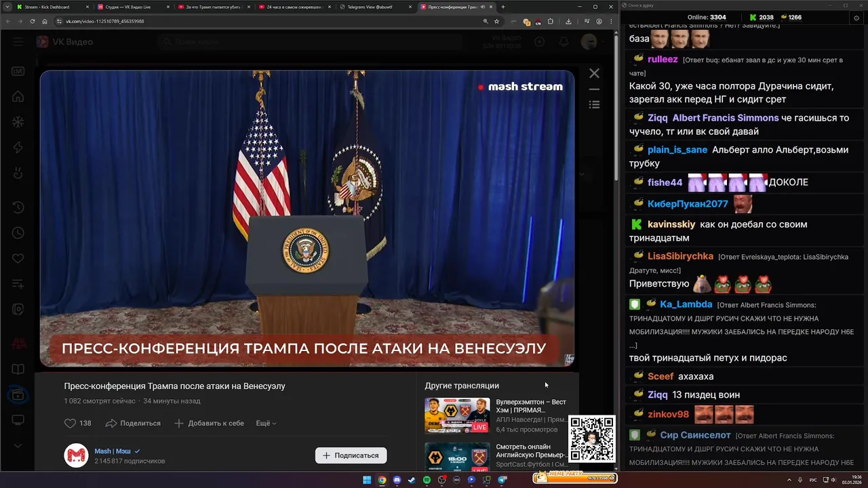Open liked videos heart icon in sidebar
Screen dimensions: 868x488
18,258
